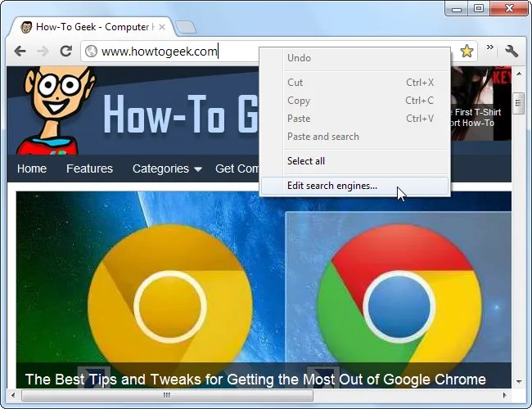Show hidden extensions via double chevron

[x=489, y=47]
